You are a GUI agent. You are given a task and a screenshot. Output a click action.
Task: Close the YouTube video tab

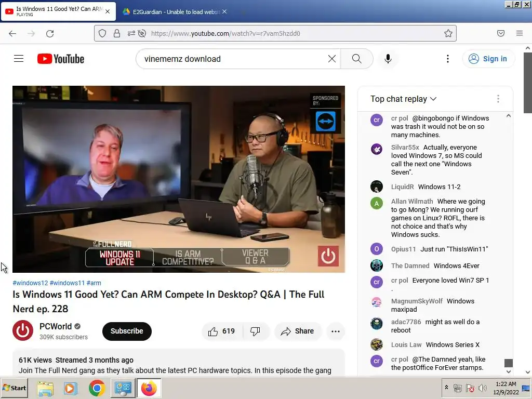click(108, 11)
